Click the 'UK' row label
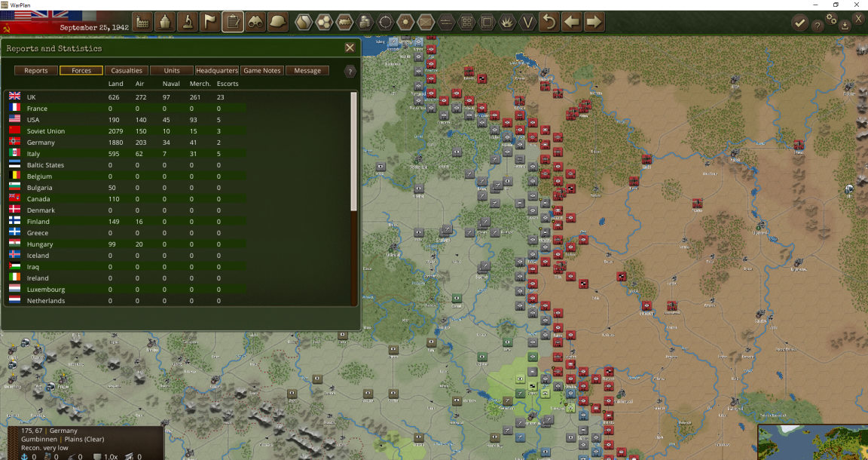Viewport: 868px width, 460px height. [x=32, y=97]
